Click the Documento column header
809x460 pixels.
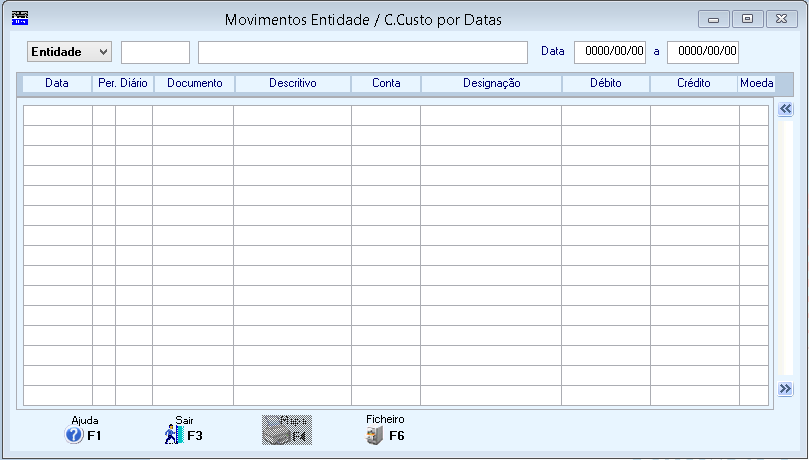[x=194, y=84]
